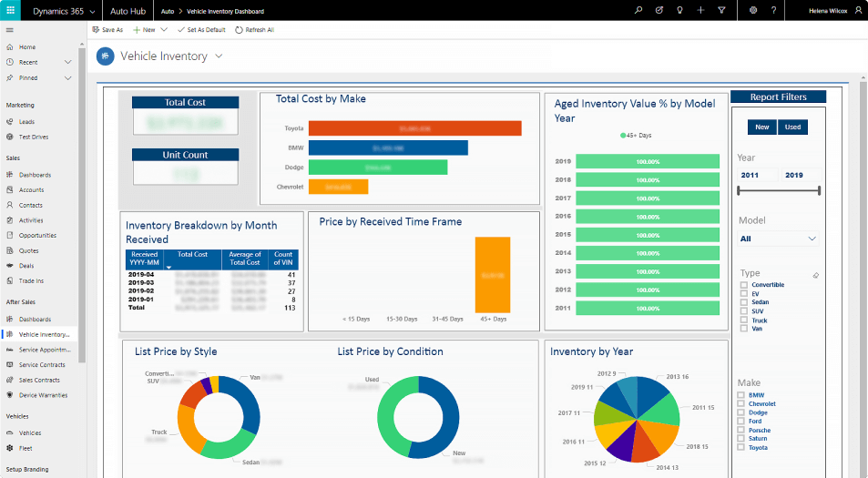Click Set As Default command
This screenshot has width=868, height=478.
click(201, 30)
